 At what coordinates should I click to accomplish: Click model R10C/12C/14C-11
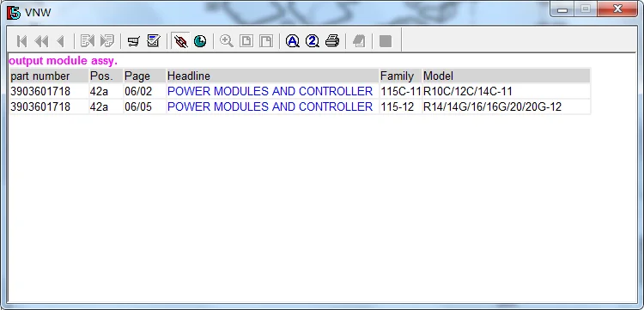click(x=468, y=91)
